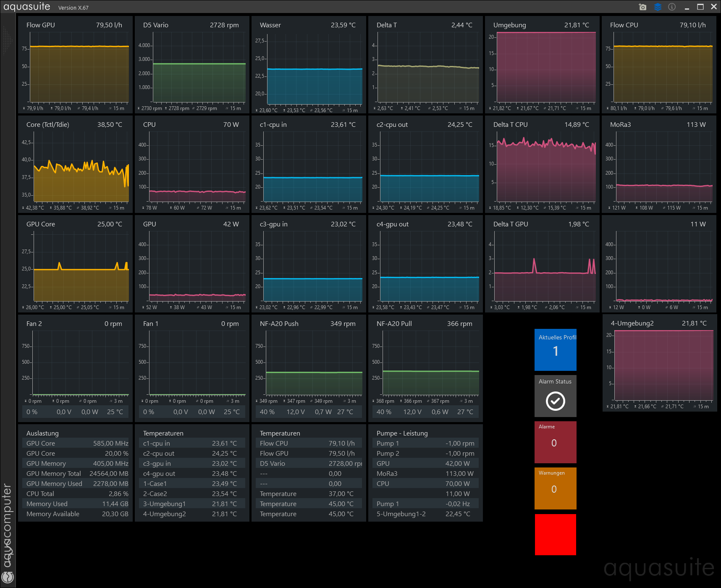Click NF-A20 Push 40 % status
The width and height of the screenshot is (721, 588).
point(267,412)
